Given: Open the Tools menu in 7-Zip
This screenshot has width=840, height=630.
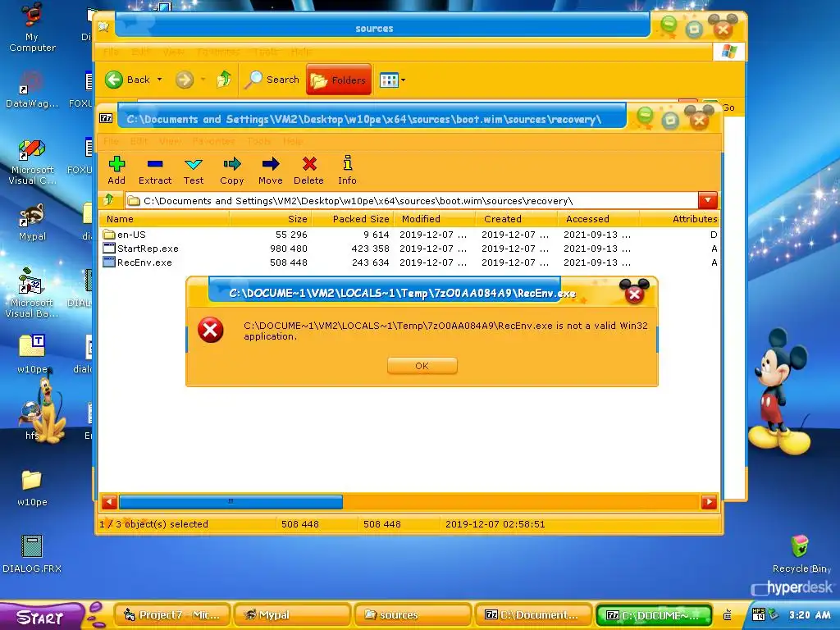Looking at the screenshot, I should click(258, 141).
